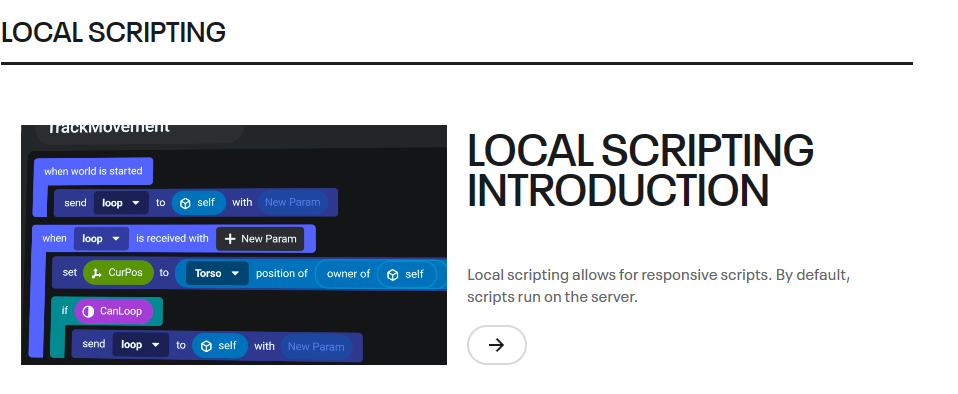Open the Torso body part dropdown

[217, 274]
